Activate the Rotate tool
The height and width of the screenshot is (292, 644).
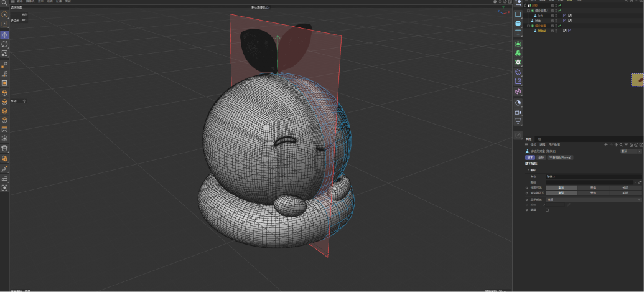coord(4,44)
